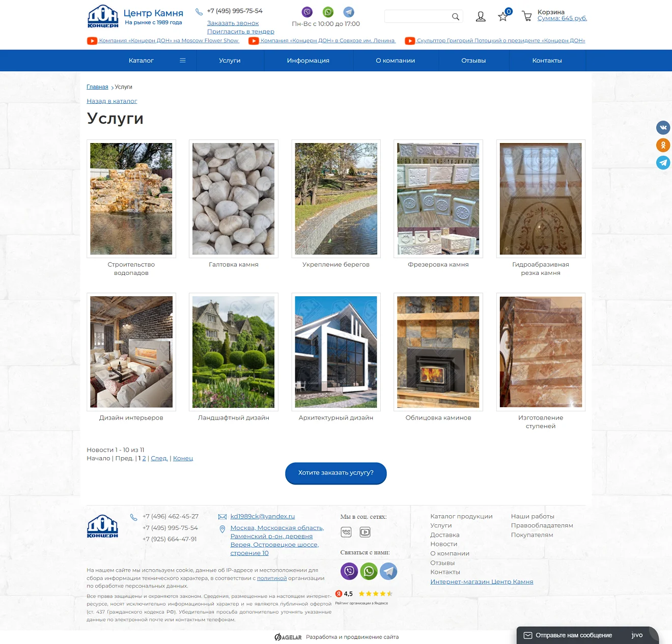Click the search magnifier icon

click(455, 17)
